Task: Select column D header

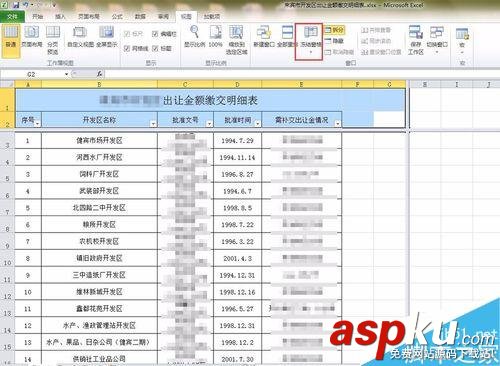Action: (x=237, y=85)
